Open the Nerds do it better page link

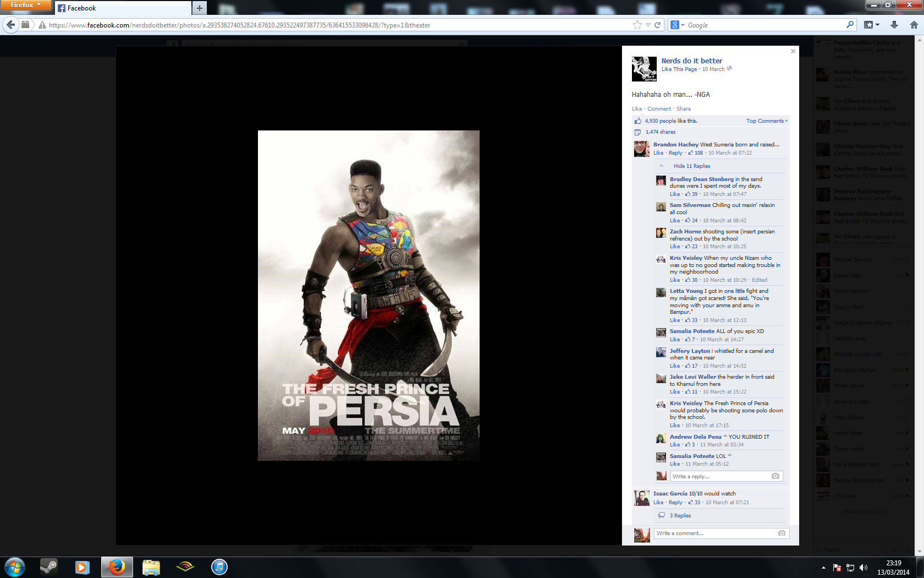point(691,61)
